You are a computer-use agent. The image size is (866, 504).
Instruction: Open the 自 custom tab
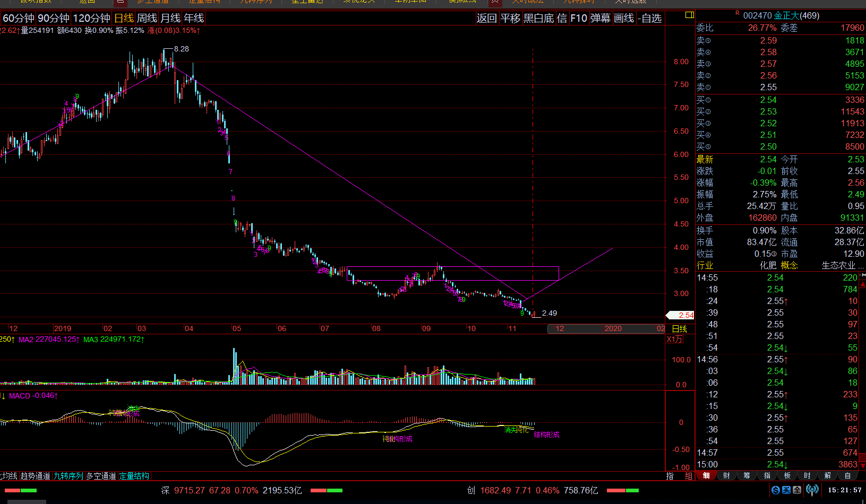click(847, 475)
